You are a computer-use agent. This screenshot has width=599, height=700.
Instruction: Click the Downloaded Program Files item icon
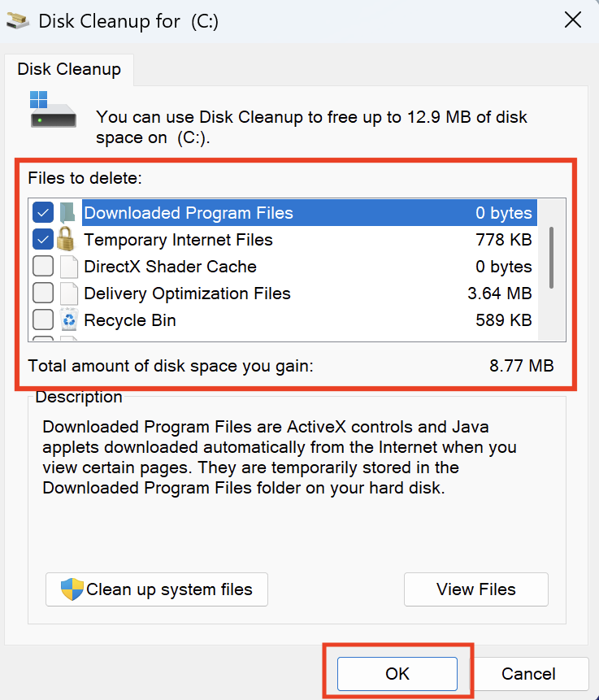point(67,212)
